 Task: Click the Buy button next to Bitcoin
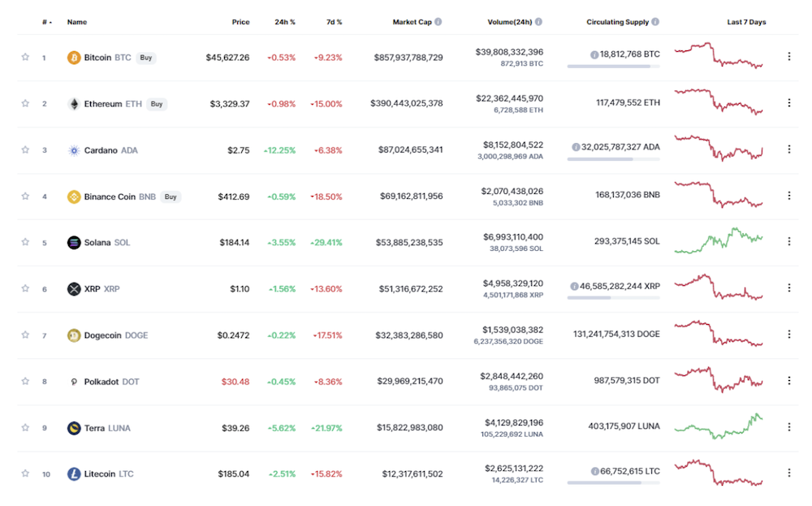click(x=146, y=58)
